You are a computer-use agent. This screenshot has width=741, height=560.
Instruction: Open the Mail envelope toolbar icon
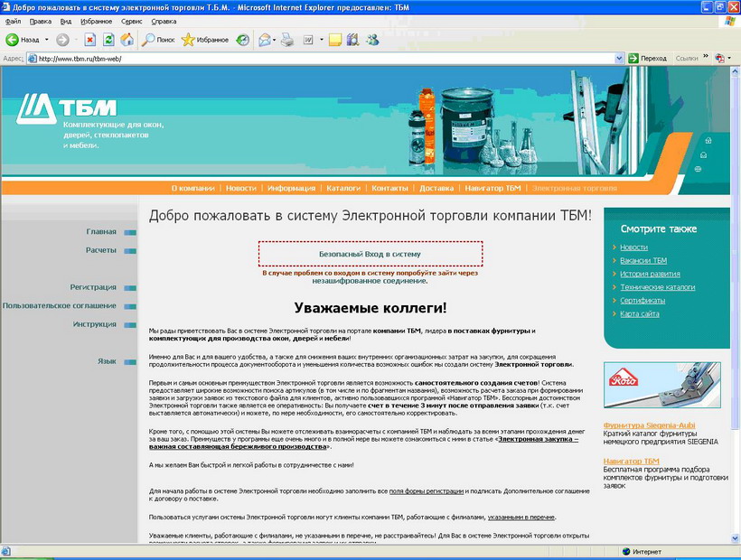pos(265,40)
